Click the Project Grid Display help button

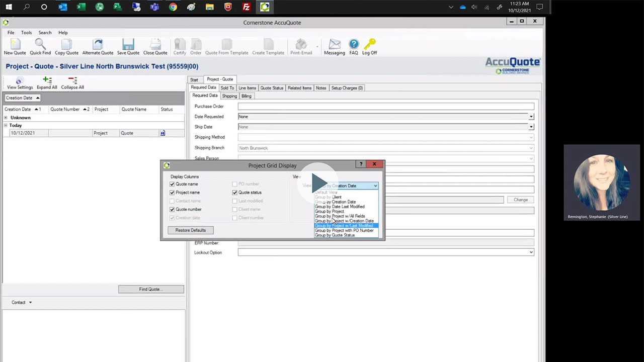[361, 164]
